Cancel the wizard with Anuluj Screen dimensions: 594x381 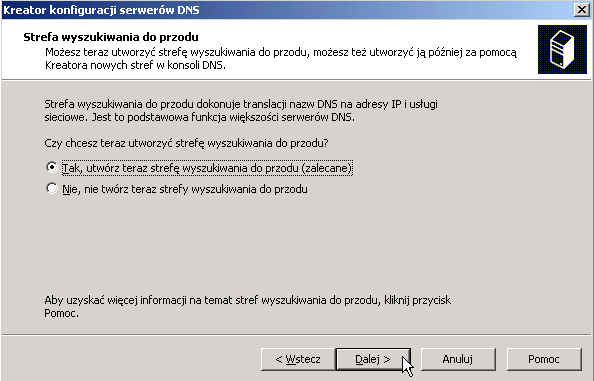[458, 359]
